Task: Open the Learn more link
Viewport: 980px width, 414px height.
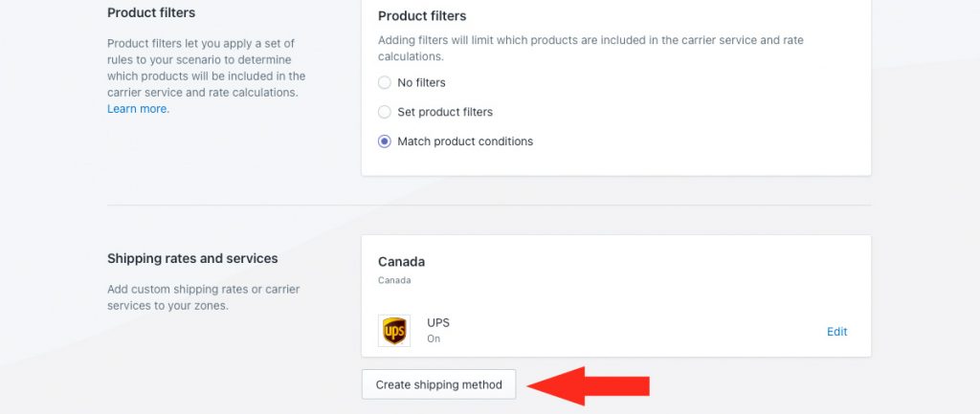Action: [x=137, y=109]
